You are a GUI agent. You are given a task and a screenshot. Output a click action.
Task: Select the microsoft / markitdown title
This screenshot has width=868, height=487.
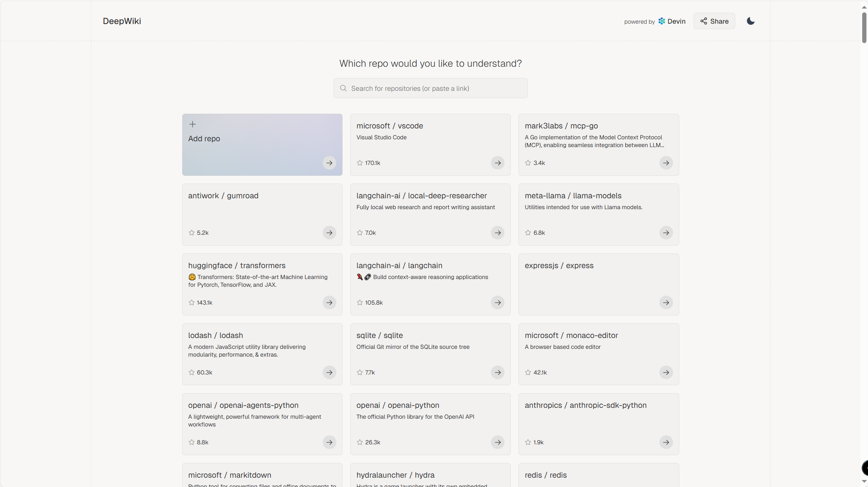230,475
